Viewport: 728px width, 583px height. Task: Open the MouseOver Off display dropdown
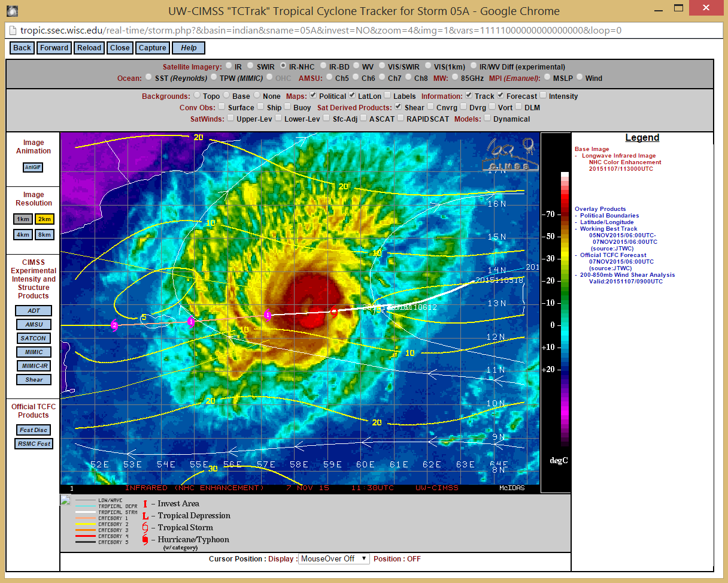pyautogui.click(x=334, y=558)
